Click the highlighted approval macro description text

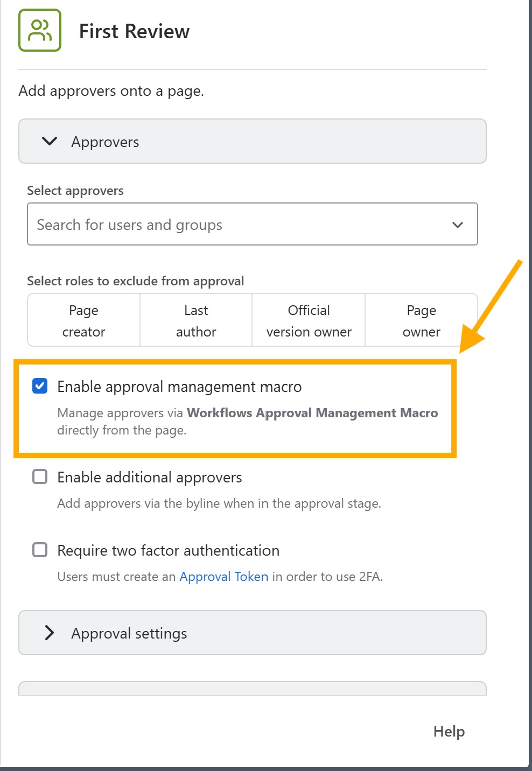pos(247,421)
